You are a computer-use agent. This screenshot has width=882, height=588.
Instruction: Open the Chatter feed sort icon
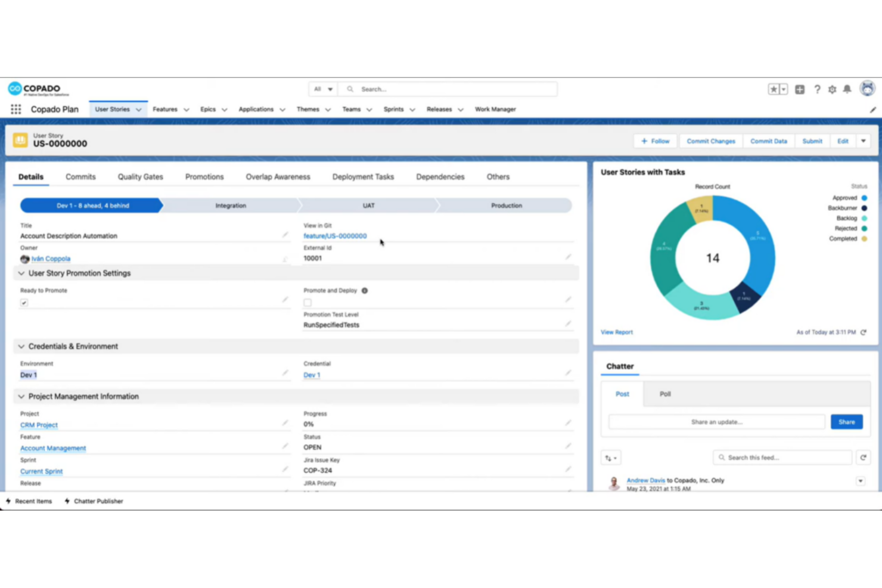pyautogui.click(x=611, y=458)
